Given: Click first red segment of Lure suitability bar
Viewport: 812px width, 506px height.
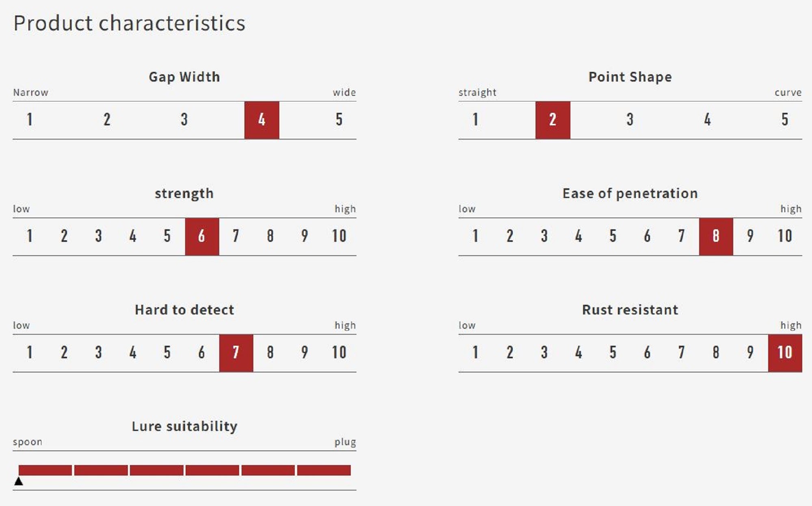Looking at the screenshot, I should pos(45,470).
